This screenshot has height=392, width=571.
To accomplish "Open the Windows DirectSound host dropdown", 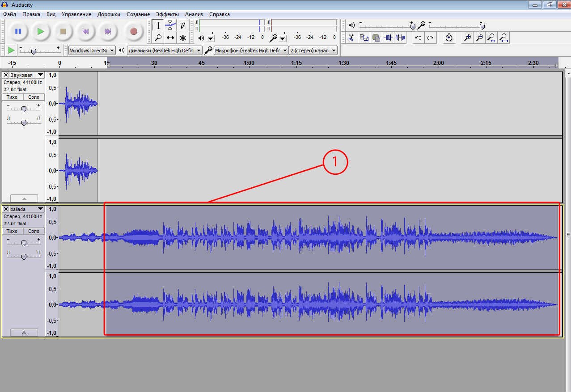I will tap(92, 51).
